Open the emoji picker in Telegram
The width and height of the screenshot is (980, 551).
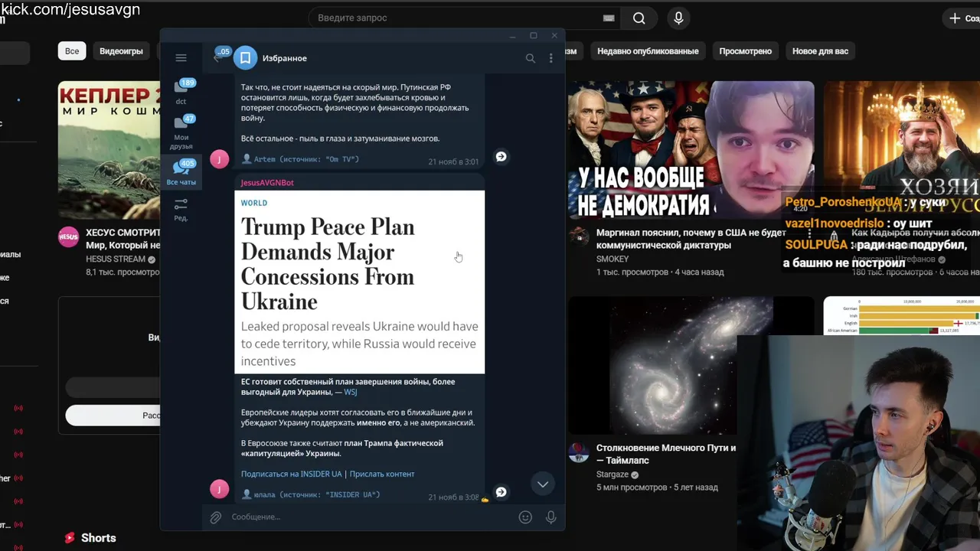pyautogui.click(x=525, y=517)
